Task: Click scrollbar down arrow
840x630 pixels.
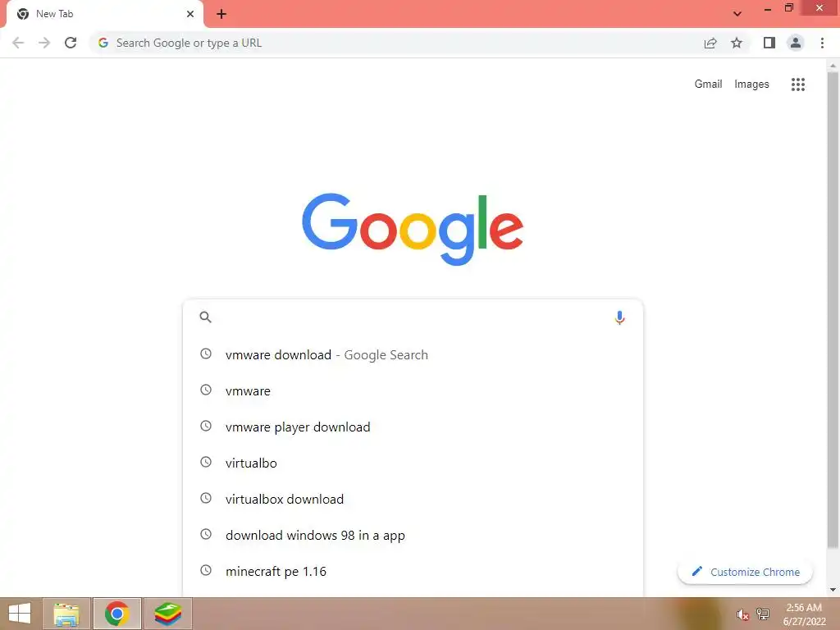Action: click(833, 591)
